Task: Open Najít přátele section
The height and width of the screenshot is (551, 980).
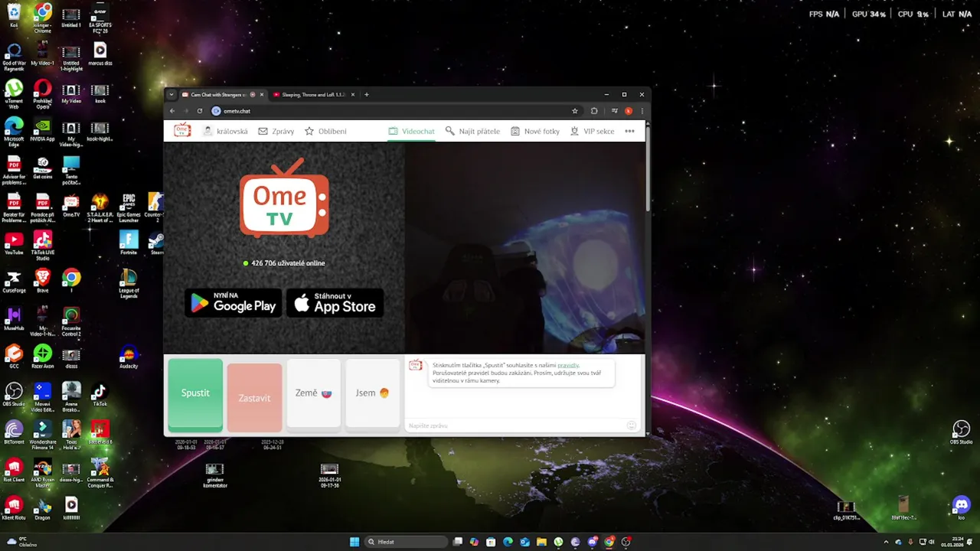Action: 472,131
